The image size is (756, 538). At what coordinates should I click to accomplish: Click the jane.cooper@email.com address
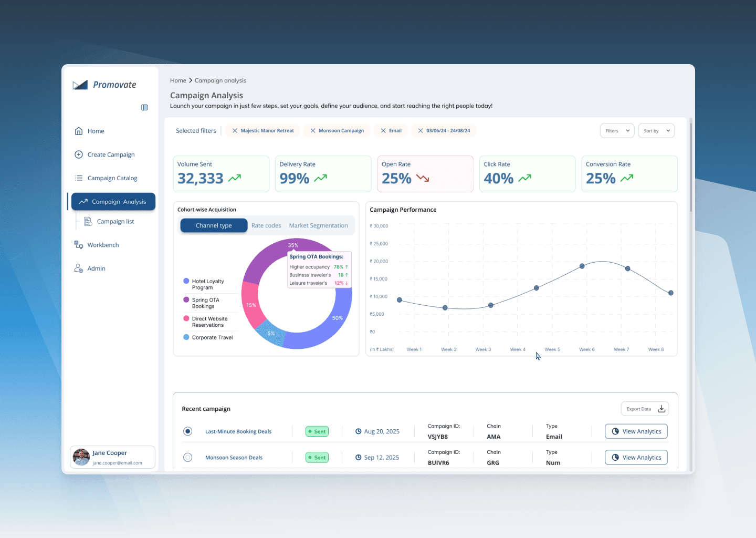[x=117, y=463]
